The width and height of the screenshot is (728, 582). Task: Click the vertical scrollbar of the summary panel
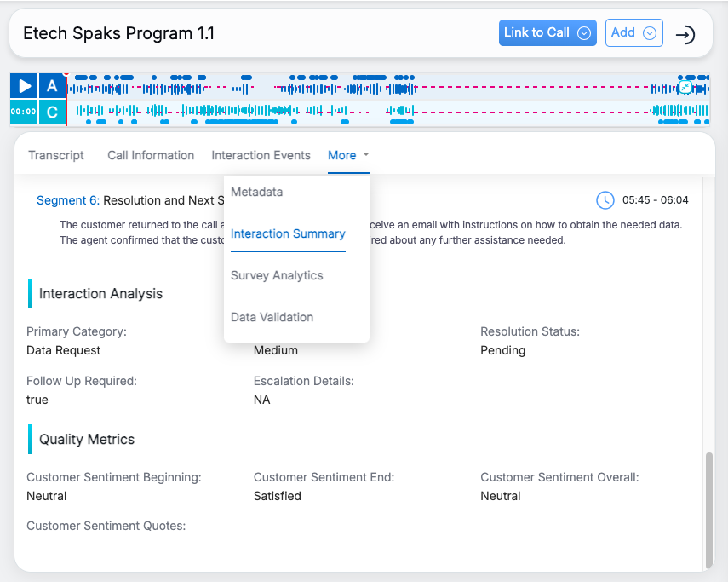[x=708, y=510]
